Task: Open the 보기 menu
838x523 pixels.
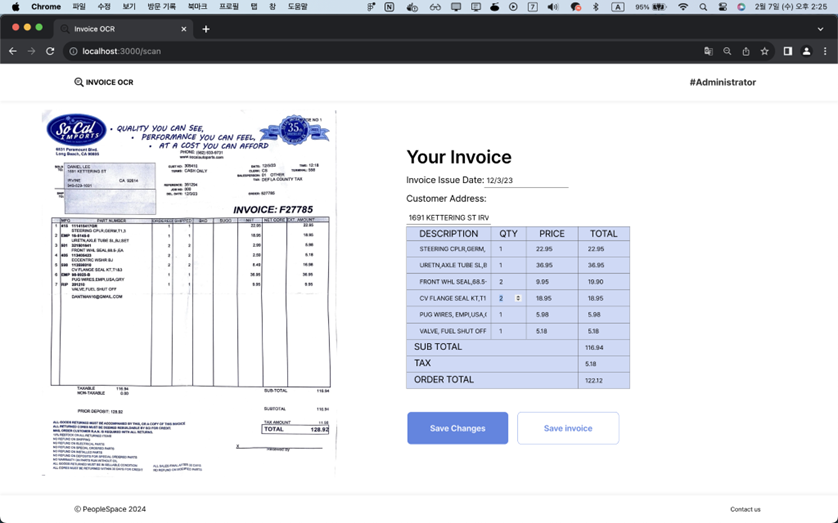Action: point(129,7)
